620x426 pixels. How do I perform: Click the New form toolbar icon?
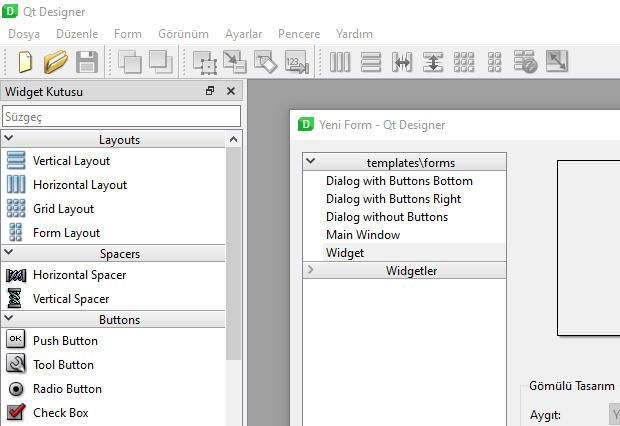coord(25,62)
